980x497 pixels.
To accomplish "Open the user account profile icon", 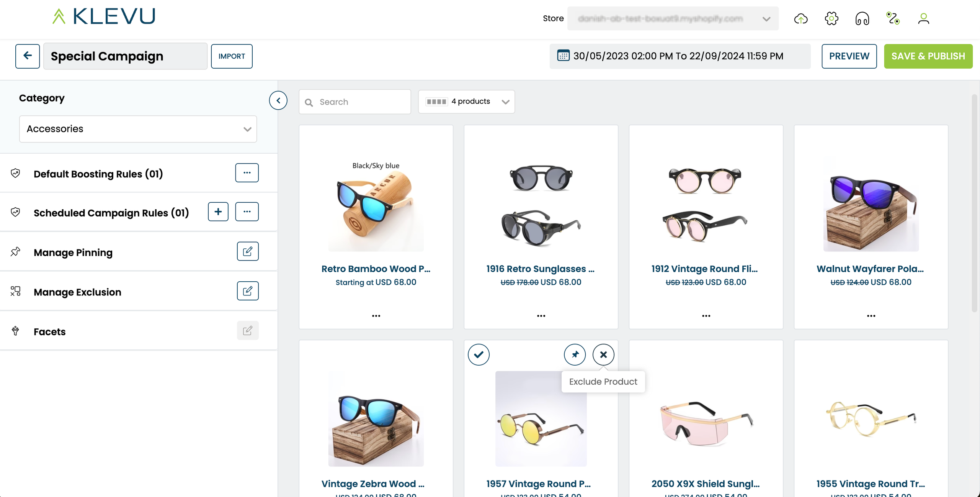I will coord(923,18).
